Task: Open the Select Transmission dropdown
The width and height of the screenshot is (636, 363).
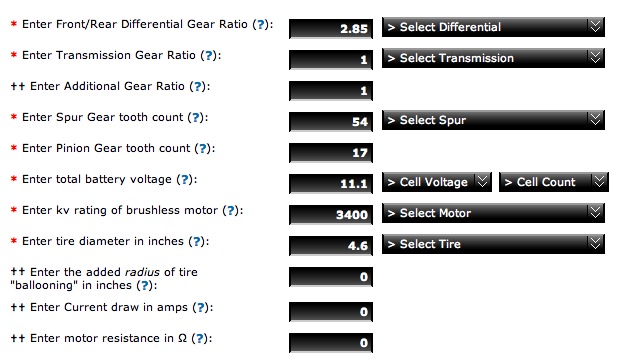Action: click(493, 58)
